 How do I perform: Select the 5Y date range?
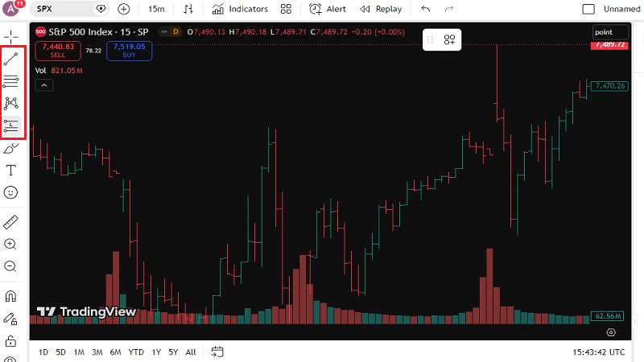tap(173, 352)
